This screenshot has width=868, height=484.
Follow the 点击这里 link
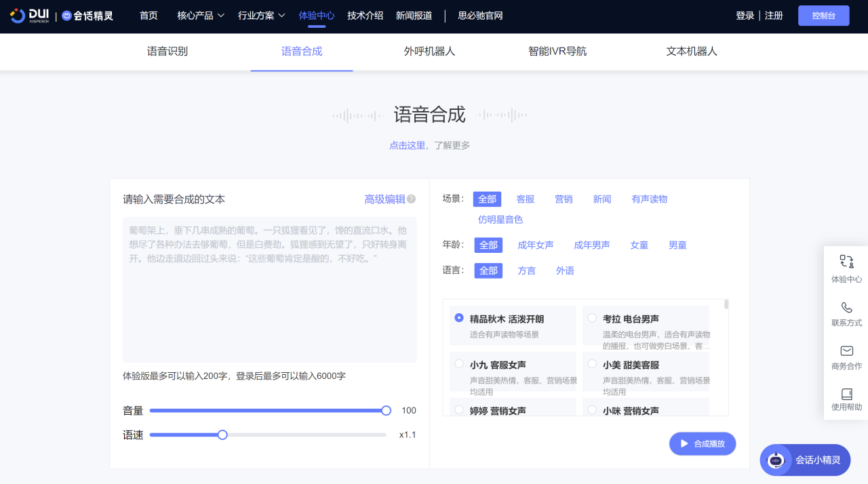tap(407, 145)
